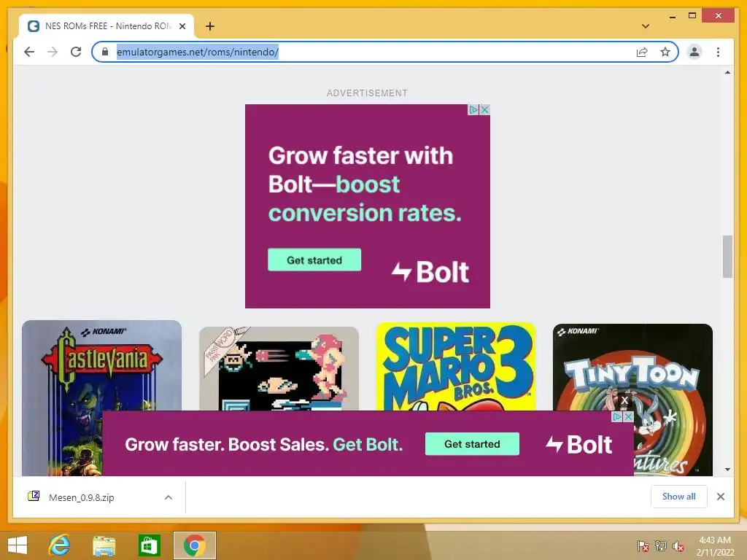The height and width of the screenshot is (560, 747).
Task: Reload the current page
Action: pyautogui.click(x=76, y=52)
